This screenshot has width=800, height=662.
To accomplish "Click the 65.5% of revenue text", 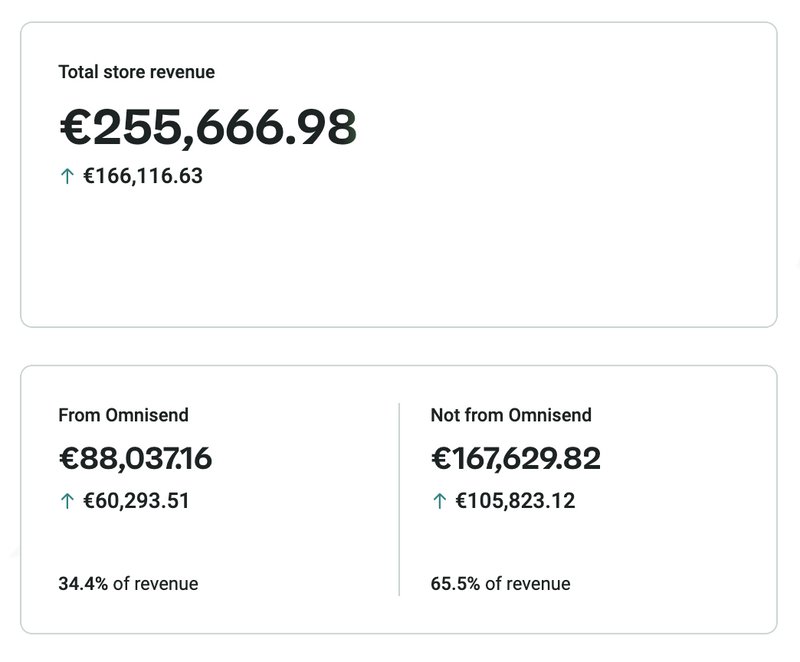I will 500,584.
